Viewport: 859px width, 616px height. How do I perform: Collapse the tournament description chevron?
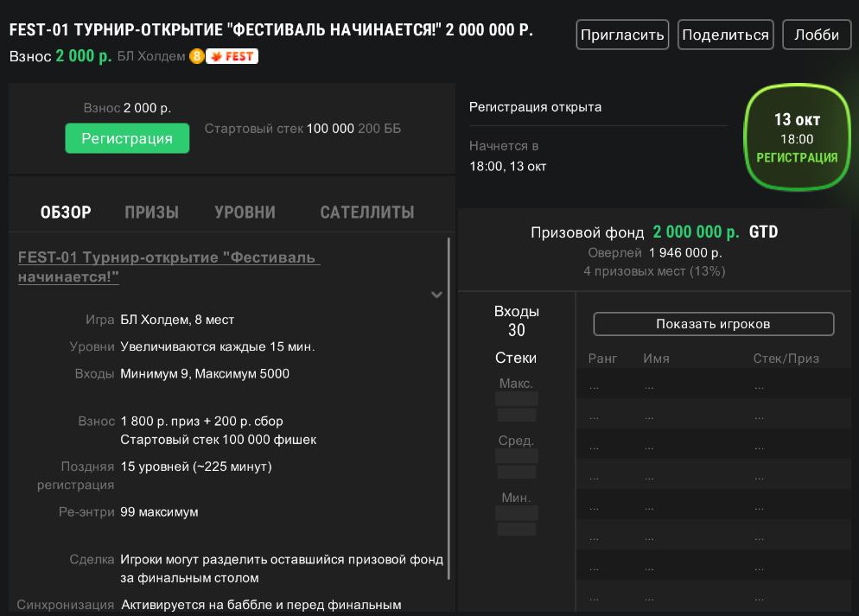pyautogui.click(x=436, y=295)
